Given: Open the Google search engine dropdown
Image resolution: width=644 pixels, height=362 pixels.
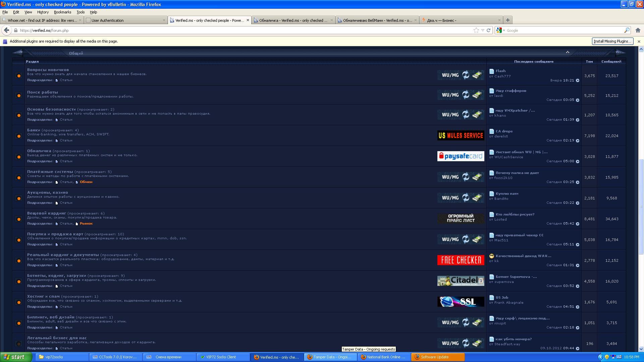Looking at the screenshot, I should pos(500,31).
